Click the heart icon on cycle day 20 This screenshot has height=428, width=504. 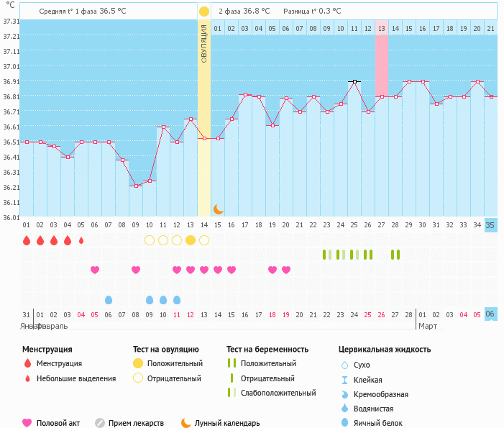coord(286,270)
